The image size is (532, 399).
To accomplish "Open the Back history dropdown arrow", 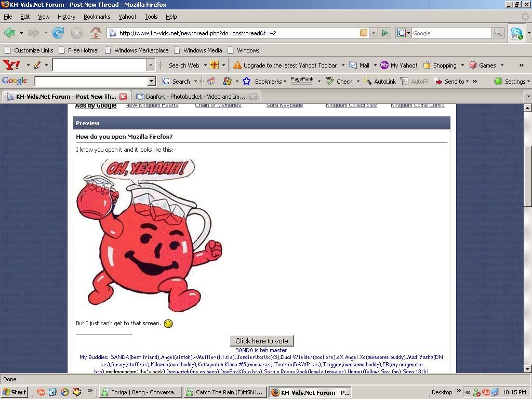I will (21, 33).
